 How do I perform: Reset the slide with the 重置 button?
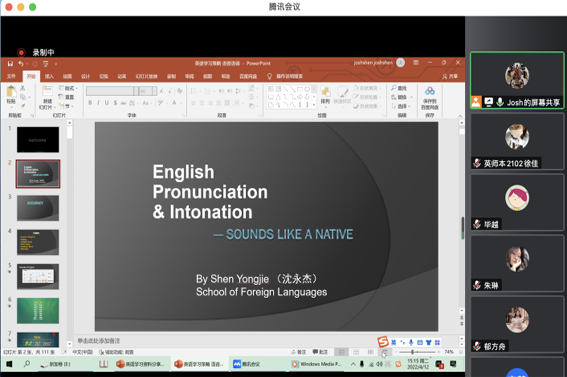click(67, 97)
